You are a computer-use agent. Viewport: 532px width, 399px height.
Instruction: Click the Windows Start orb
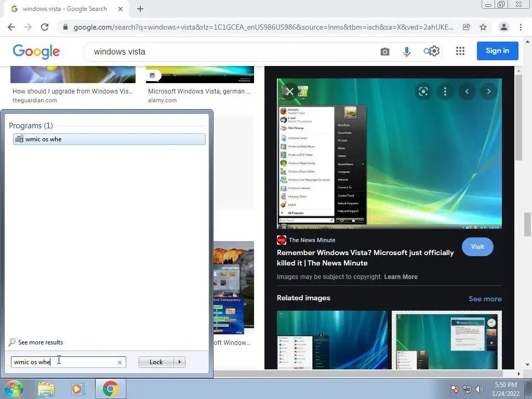[x=14, y=389]
